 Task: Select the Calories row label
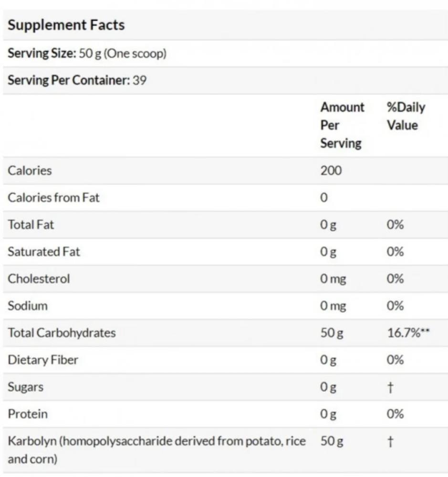coord(30,171)
